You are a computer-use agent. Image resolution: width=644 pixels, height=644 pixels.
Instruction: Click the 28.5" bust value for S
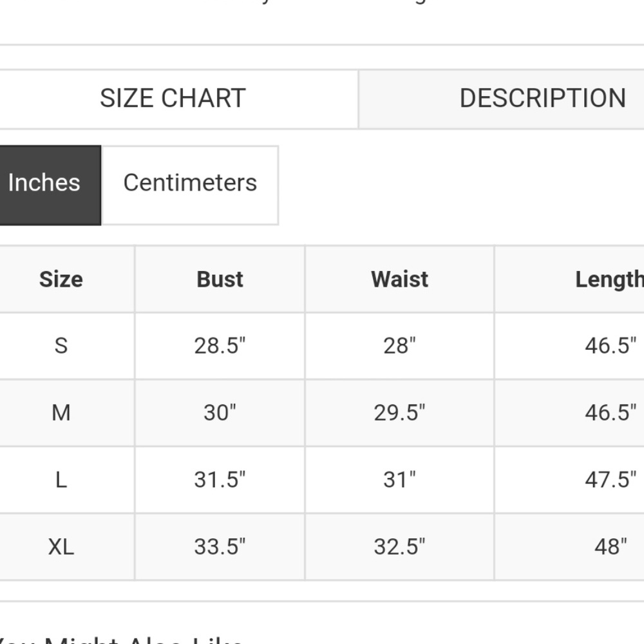tap(220, 346)
